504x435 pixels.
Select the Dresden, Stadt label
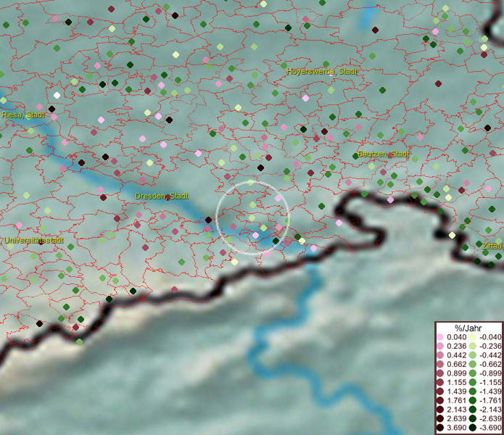(x=162, y=196)
